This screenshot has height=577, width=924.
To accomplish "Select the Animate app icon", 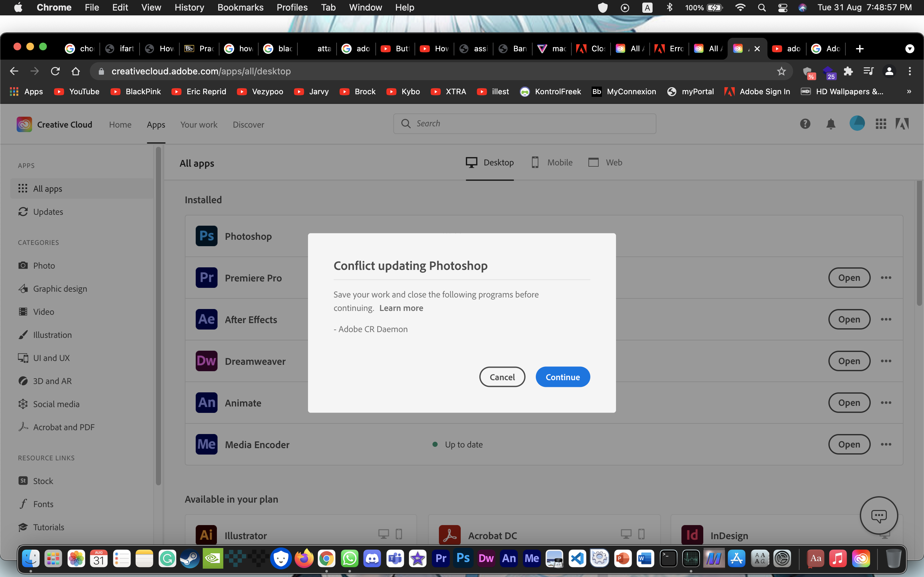I will [206, 402].
